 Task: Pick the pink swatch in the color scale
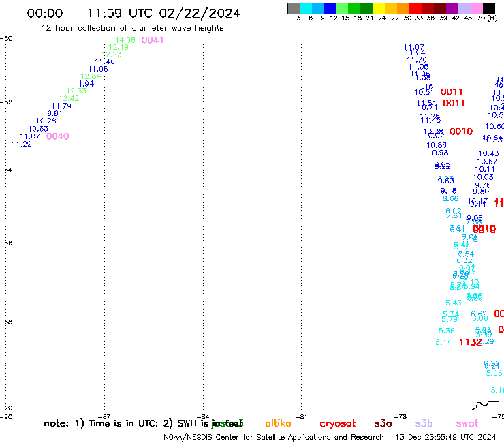[476, 9]
